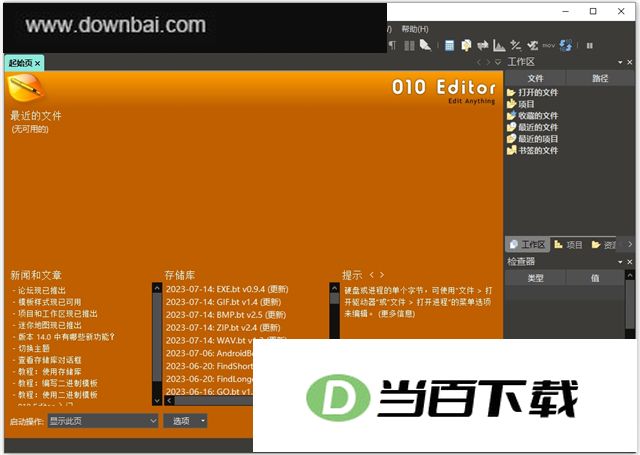This screenshot has width=640, height=455.
Task: Show previous tip arrow
Action: [x=371, y=275]
